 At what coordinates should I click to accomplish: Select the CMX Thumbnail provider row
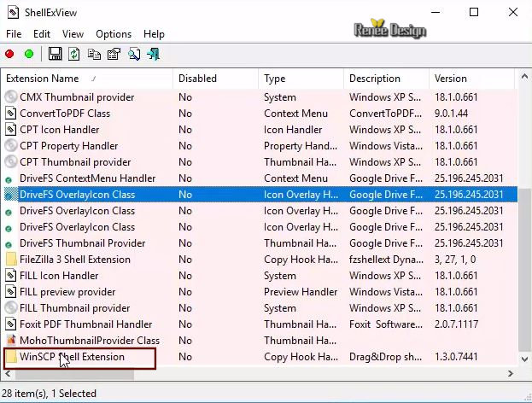coord(260,97)
